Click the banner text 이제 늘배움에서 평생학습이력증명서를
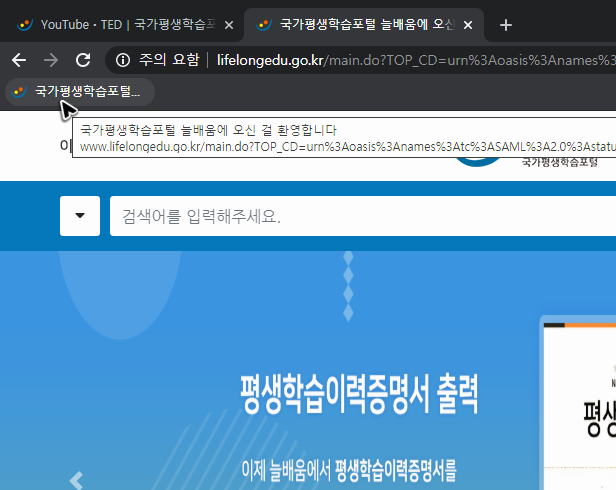616x490 pixels. click(349, 471)
